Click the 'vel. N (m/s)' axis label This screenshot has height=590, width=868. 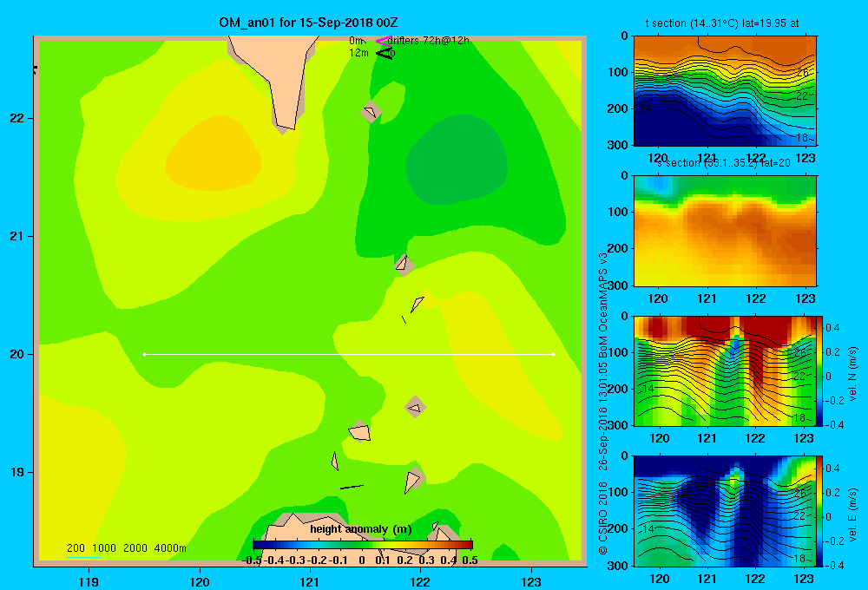(853, 374)
